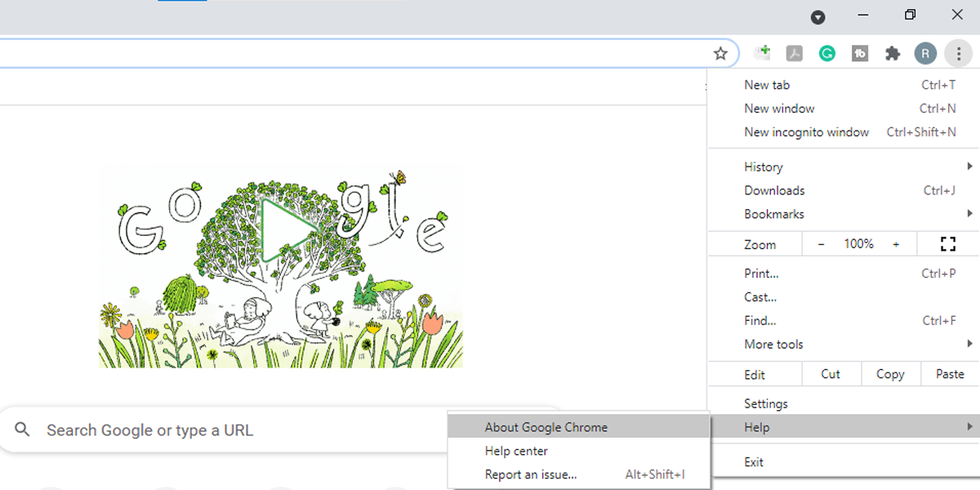Click the Paste button in Edit row
This screenshot has width=980, height=490.
[950, 374]
